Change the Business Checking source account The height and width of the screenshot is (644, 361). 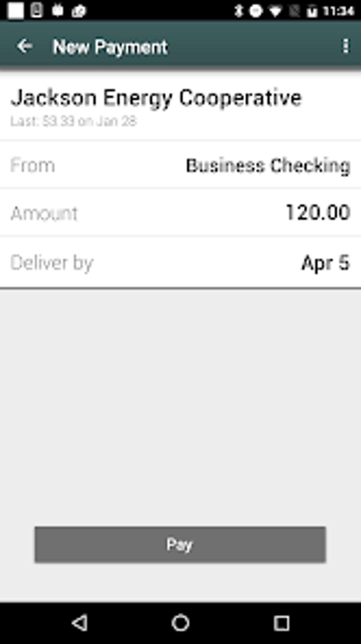268,165
